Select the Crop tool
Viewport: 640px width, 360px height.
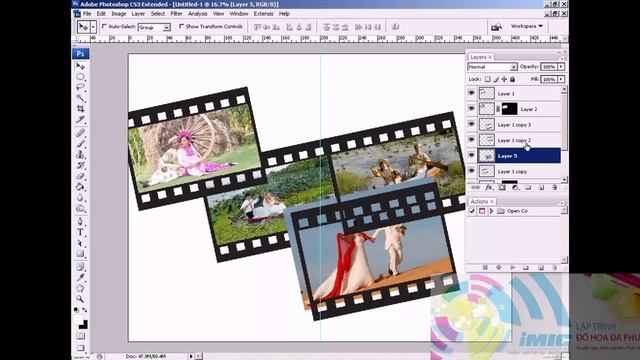80,109
